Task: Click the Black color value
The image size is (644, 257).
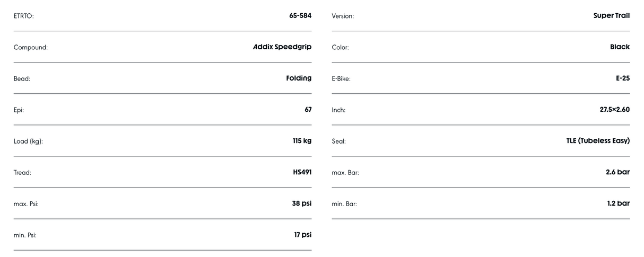Action: pyautogui.click(x=620, y=47)
